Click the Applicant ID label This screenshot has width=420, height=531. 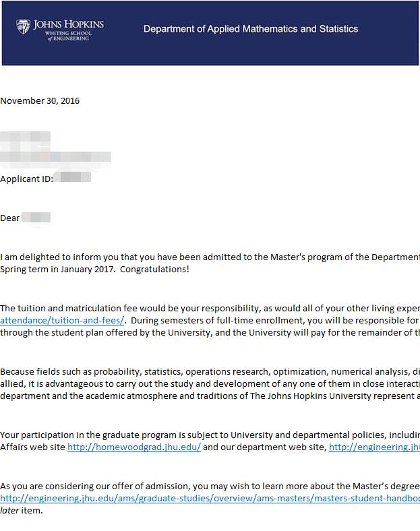tap(26, 179)
